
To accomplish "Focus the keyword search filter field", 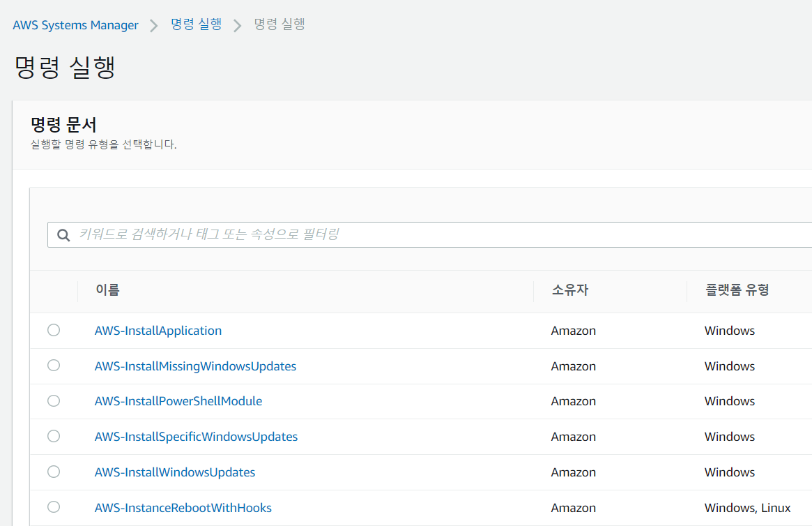I will pos(430,235).
